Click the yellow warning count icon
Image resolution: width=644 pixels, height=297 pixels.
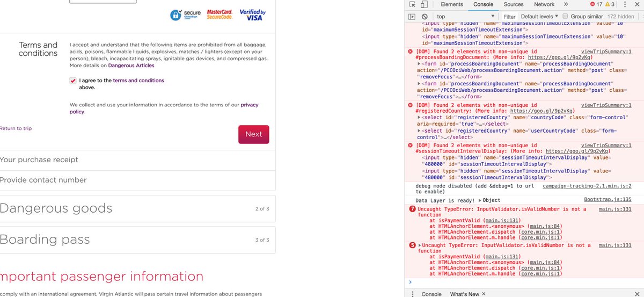click(609, 4)
